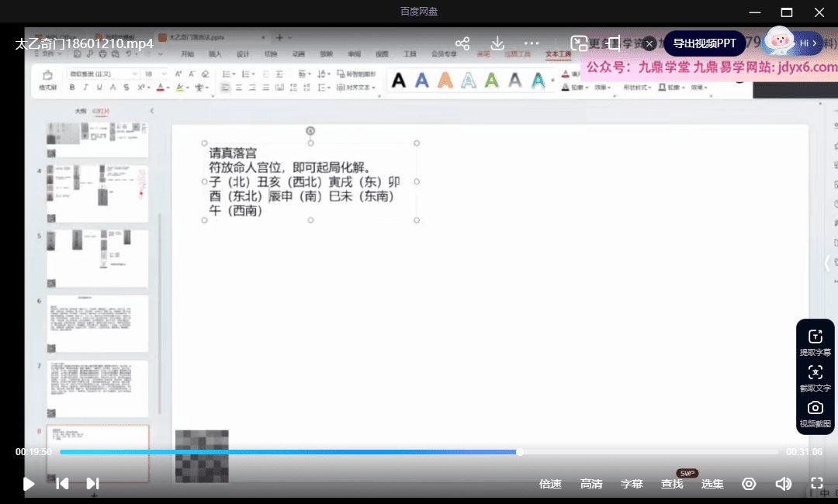Open player settings gear icon
The height and width of the screenshot is (504, 838).
(749, 484)
